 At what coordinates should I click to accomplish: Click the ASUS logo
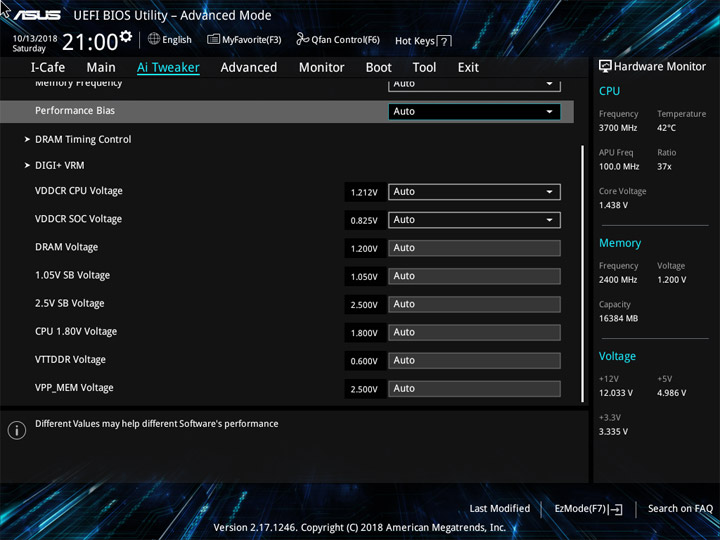tap(37, 16)
